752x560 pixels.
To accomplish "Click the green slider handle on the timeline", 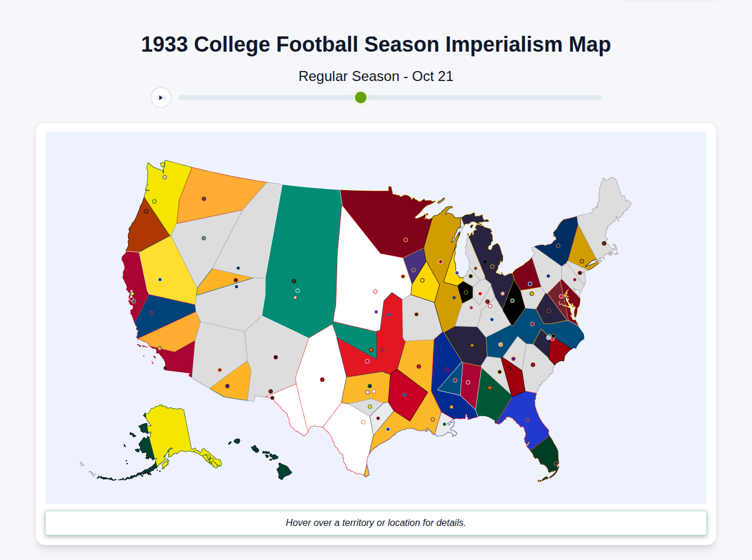I will pos(360,97).
